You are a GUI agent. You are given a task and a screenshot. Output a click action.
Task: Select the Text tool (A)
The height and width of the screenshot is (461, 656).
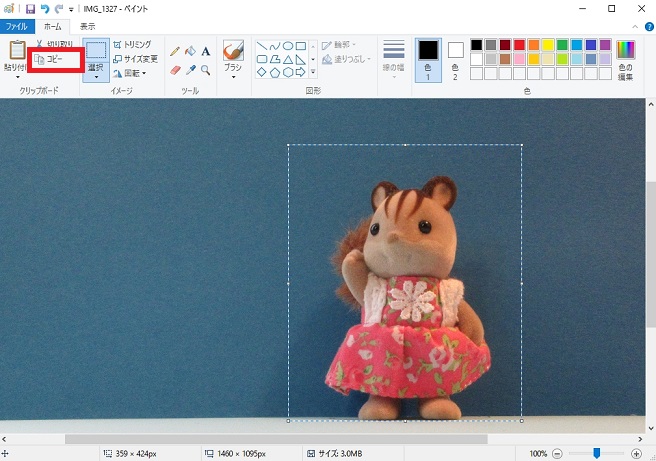tap(205, 51)
